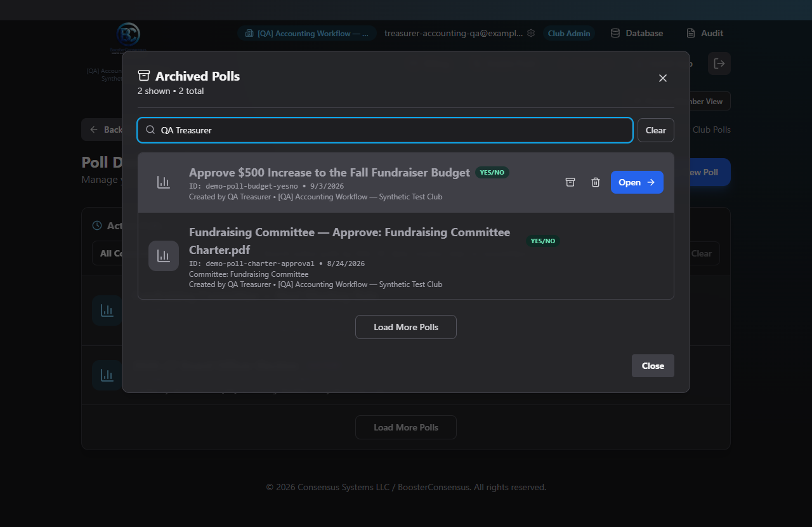Click Load More Polls on the background dashboard
Screen dimensions: 812x527
click(406, 427)
